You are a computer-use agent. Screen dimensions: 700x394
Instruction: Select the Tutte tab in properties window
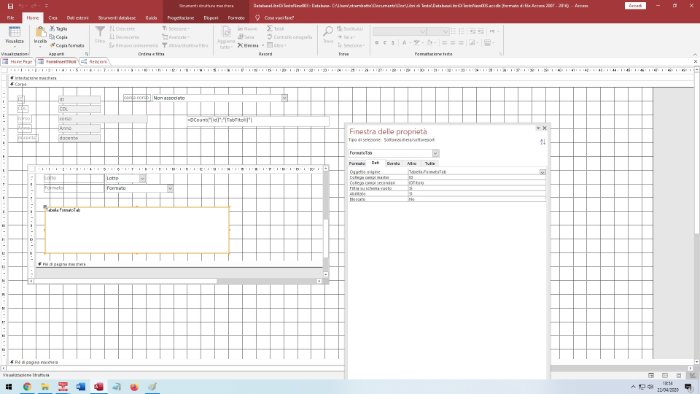(x=429, y=164)
